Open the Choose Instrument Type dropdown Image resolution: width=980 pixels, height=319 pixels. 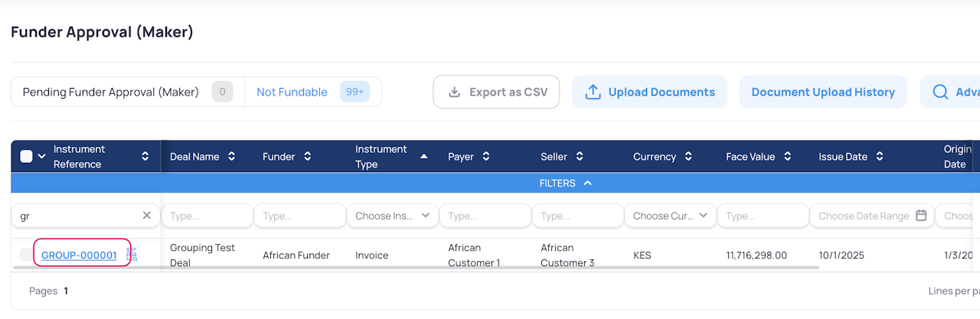click(x=393, y=216)
